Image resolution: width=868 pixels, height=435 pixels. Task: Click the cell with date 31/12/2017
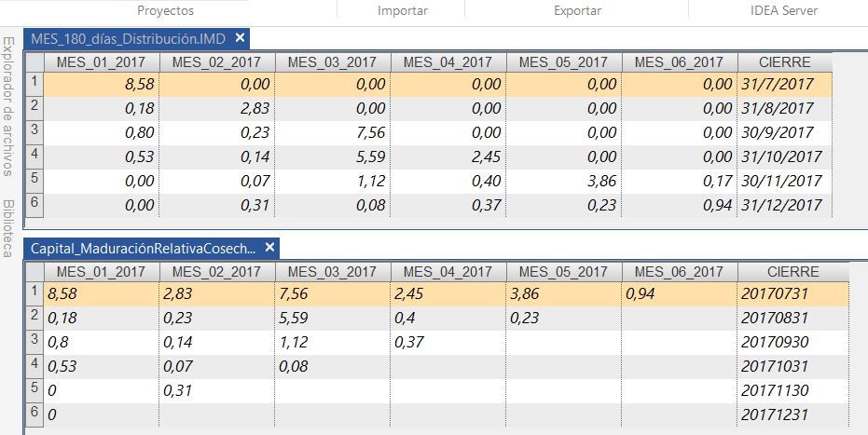tap(781, 204)
